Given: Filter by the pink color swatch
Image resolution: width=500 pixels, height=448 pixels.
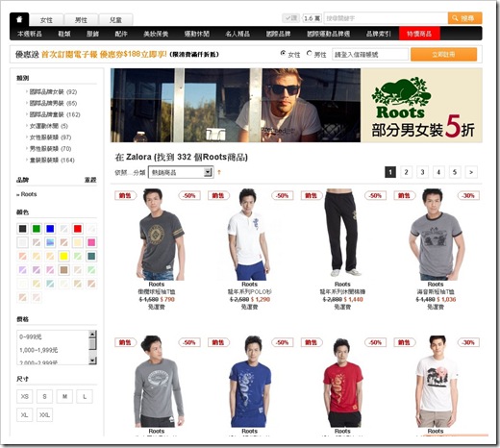Looking at the screenshot, I should point(91,242).
